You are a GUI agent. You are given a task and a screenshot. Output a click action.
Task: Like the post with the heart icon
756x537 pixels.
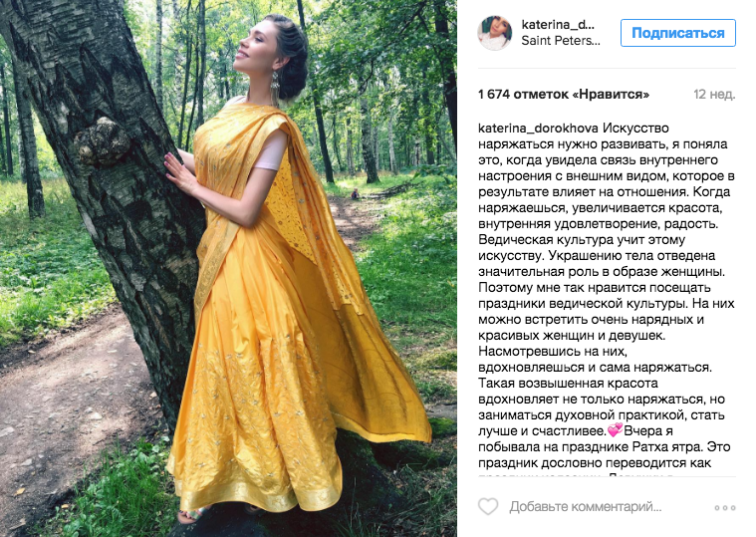pos(488,507)
